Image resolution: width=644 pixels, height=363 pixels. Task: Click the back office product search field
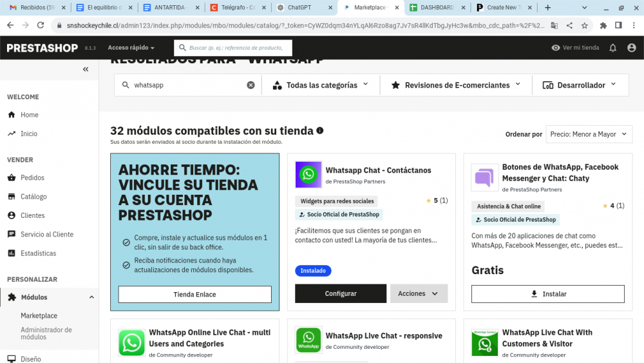point(233,48)
